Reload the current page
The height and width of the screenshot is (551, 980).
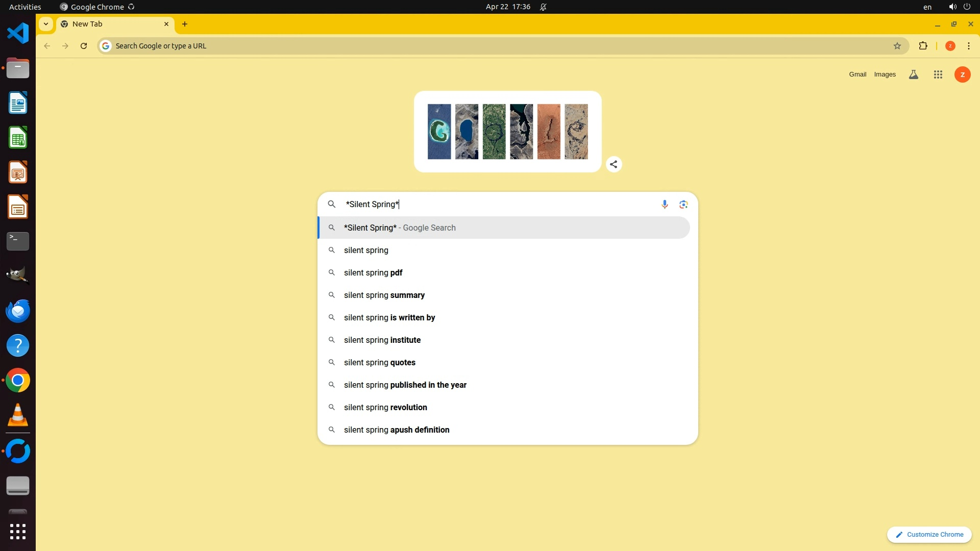click(x=84, y=46)
